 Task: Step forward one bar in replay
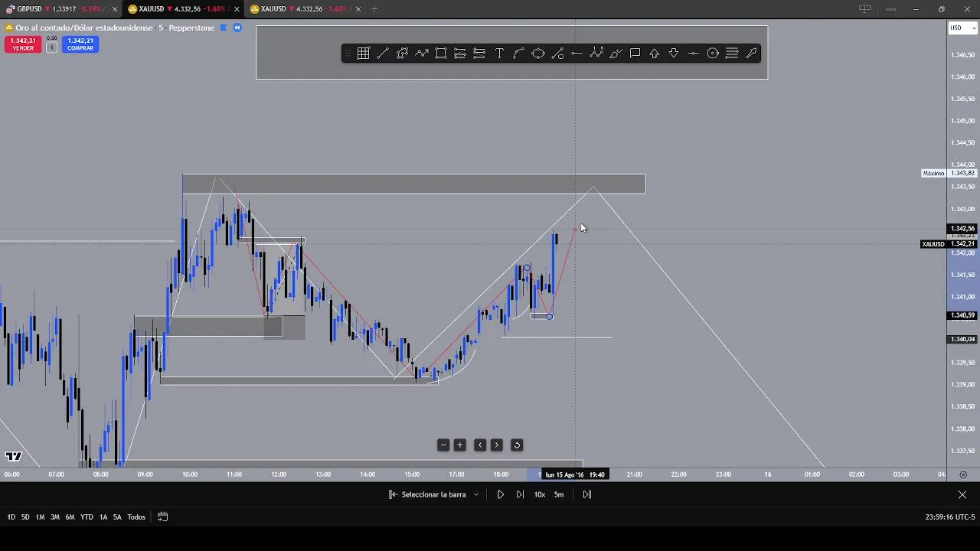pyautogui.click(x=520, y=494)
